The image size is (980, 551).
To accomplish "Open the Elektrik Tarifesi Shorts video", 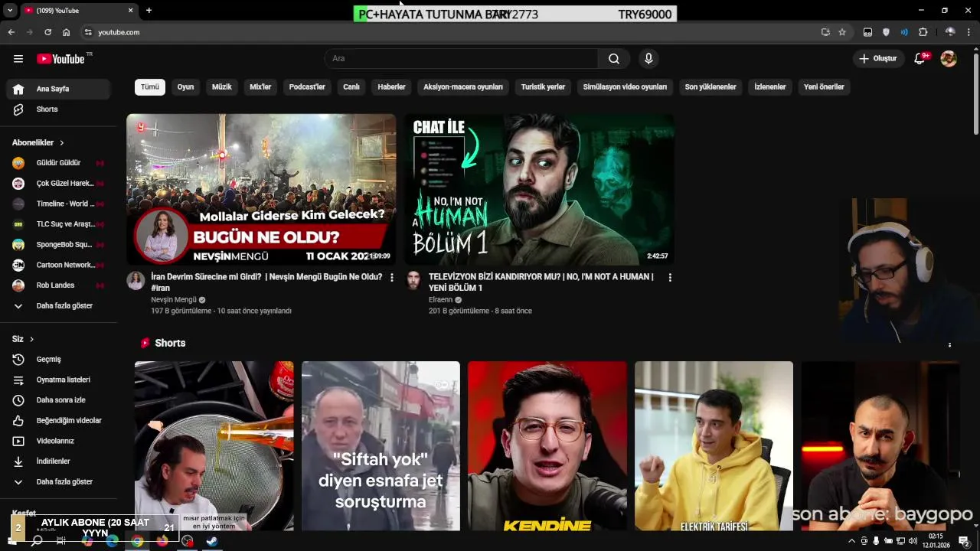I will tap(714, 446).
